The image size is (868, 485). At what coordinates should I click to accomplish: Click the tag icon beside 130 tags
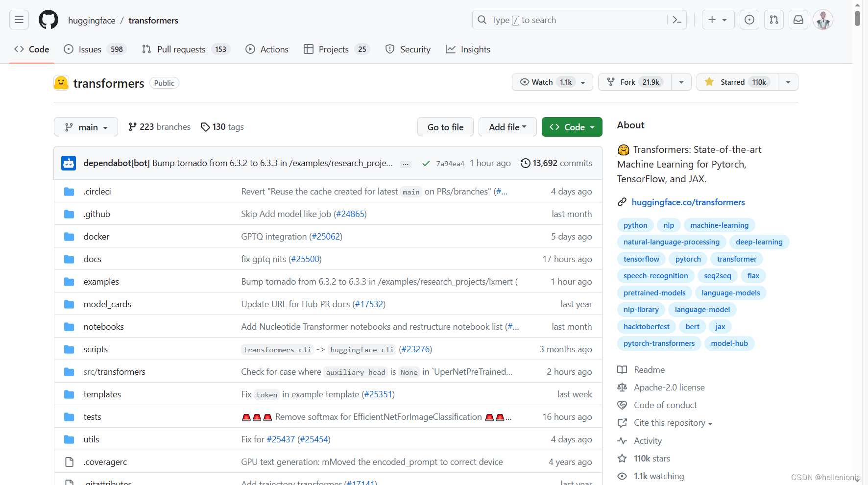click(x=205, y=127)
